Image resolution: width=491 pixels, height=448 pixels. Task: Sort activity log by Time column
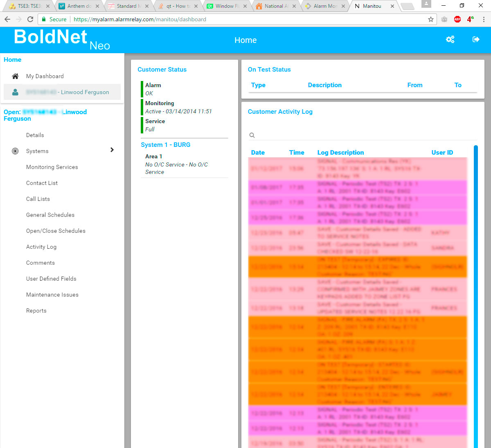[x=297, y=153]
